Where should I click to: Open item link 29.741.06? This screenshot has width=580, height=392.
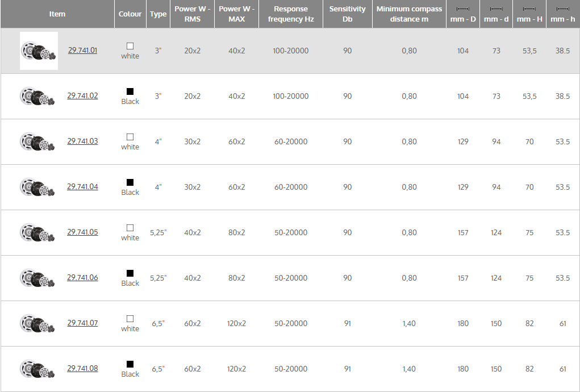(82, 278)
